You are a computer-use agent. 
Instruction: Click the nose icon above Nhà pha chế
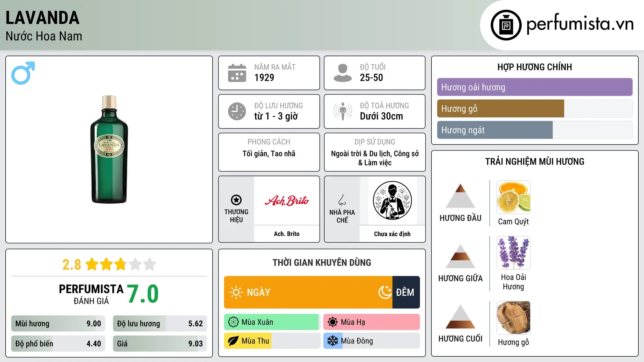click(342, 200)
